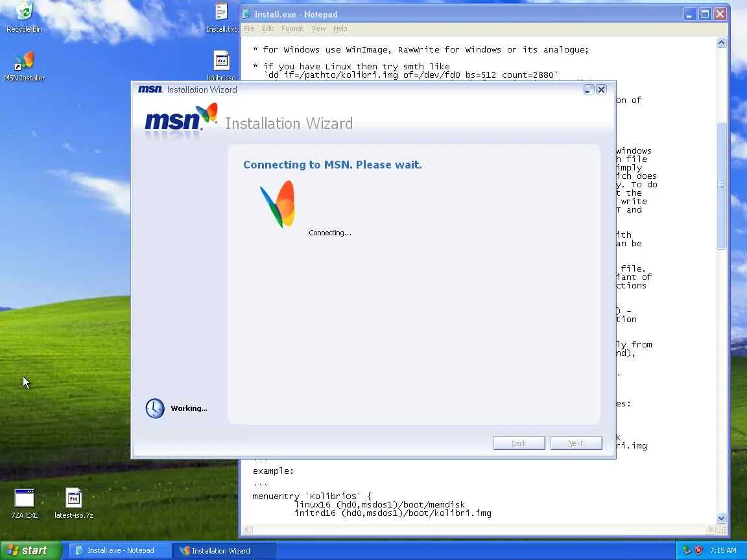The image size is (747, 560).
Task: Select the MSN Installer desktop shortcut
Action: (24, 65)
